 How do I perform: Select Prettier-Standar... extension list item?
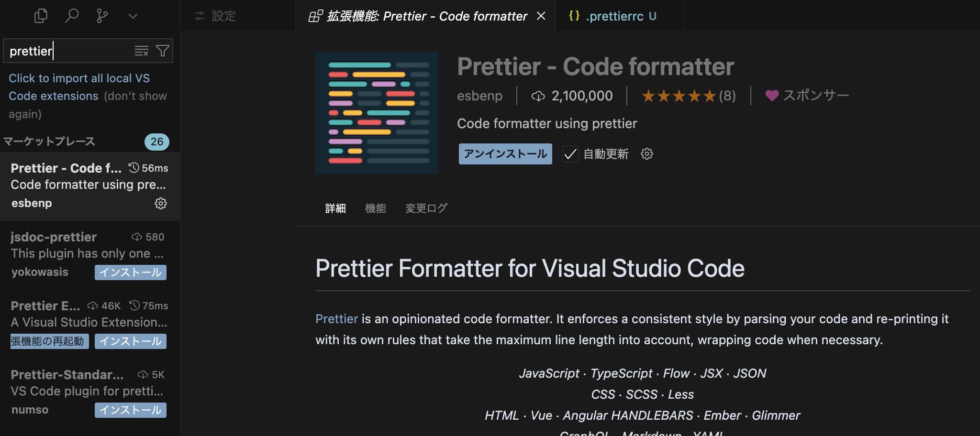pyautogui.click(x=90, y=392)
